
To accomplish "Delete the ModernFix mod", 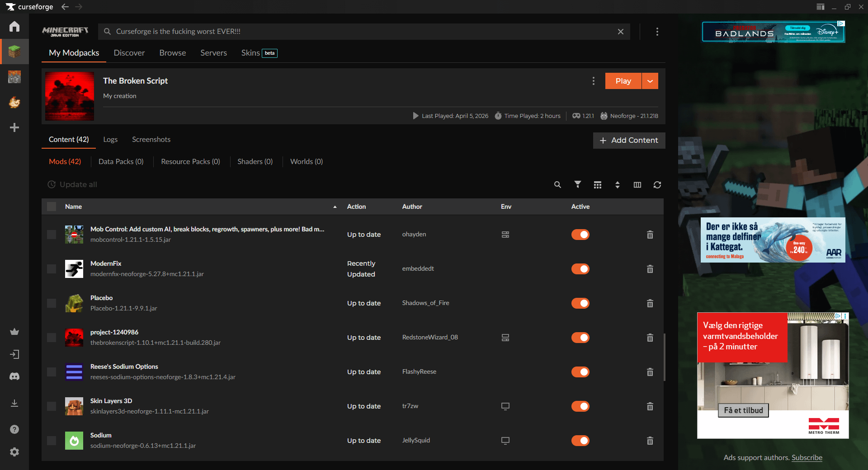I will coord(650,269).
